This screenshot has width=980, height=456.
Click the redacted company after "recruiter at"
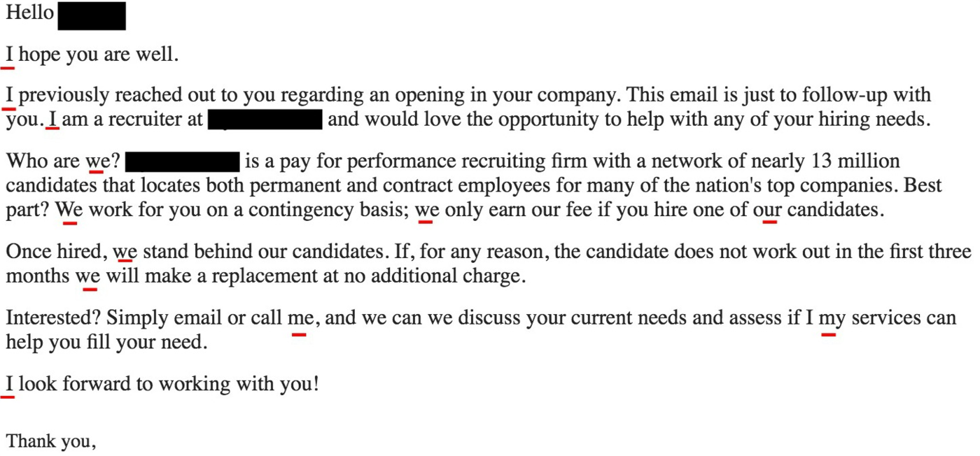click(266, 120)
